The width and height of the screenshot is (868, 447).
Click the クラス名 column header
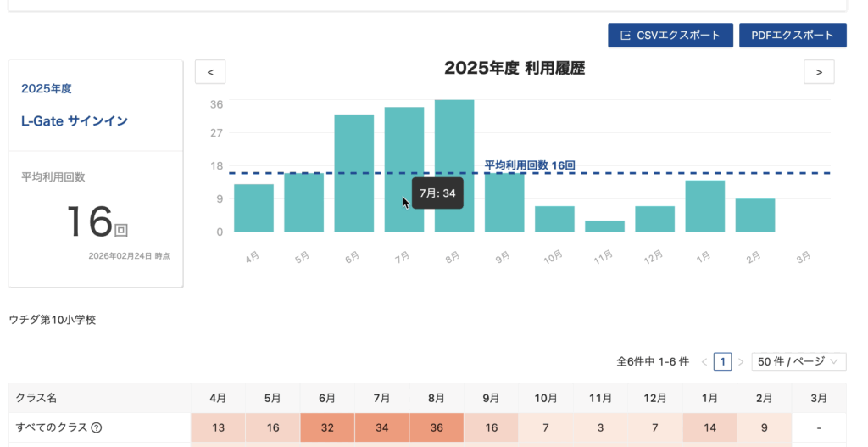tap(36, 398)
